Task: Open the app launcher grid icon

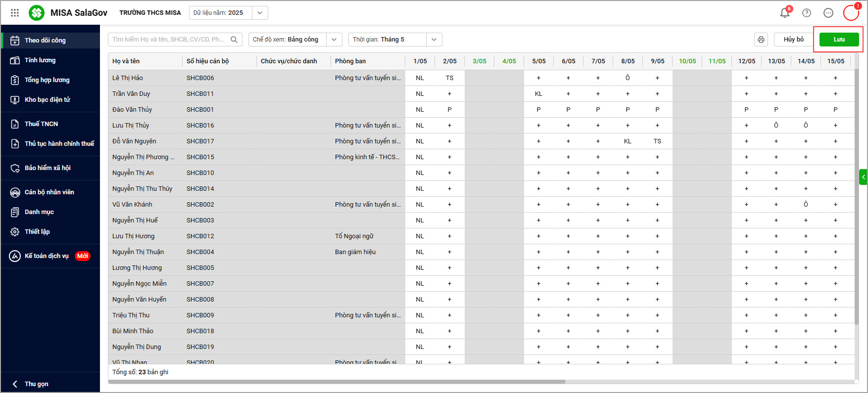Action: pyautogui.click(x=15, y=13)
